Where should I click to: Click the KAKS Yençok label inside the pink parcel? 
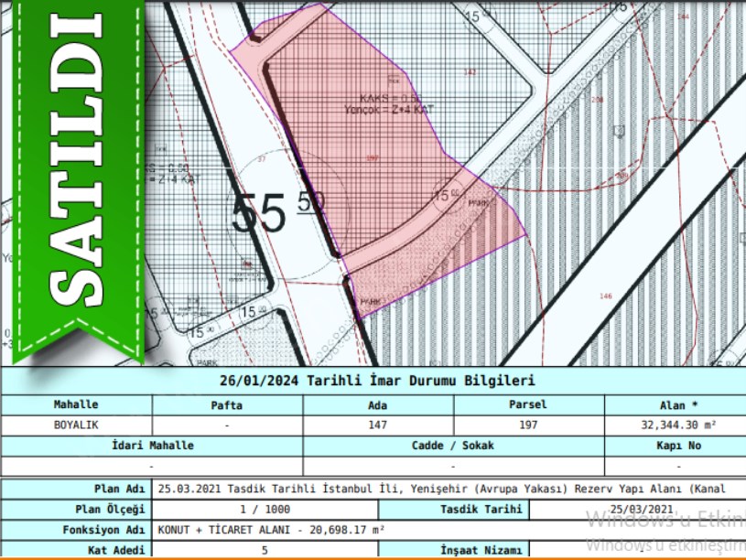[396, 103]
